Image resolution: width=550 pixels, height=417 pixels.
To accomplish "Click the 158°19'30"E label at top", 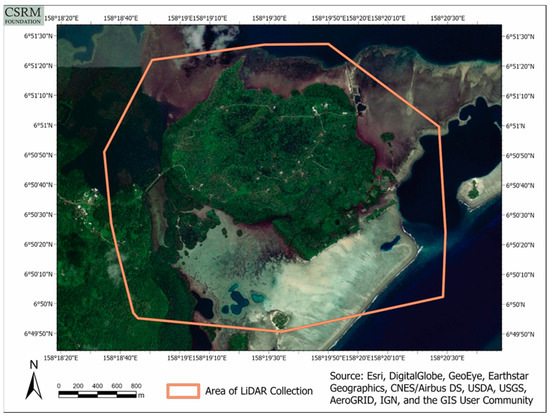I will [269, 18].
